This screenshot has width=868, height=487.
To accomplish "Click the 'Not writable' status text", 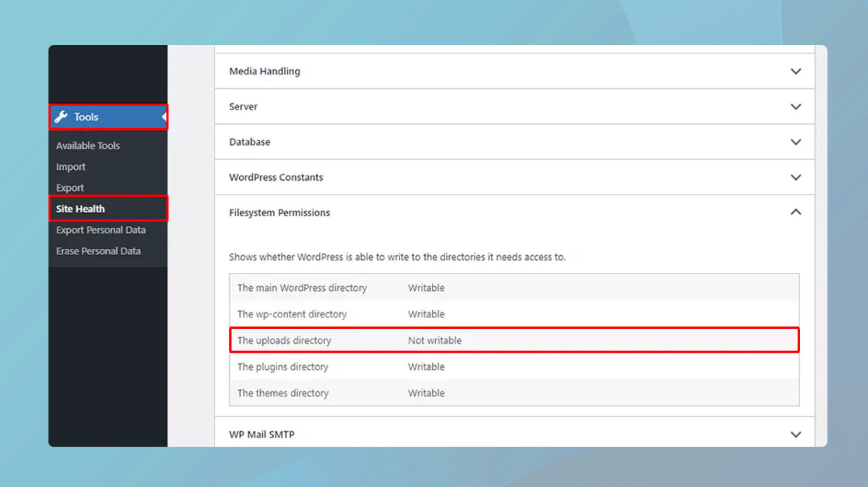I will coord(435,340).
